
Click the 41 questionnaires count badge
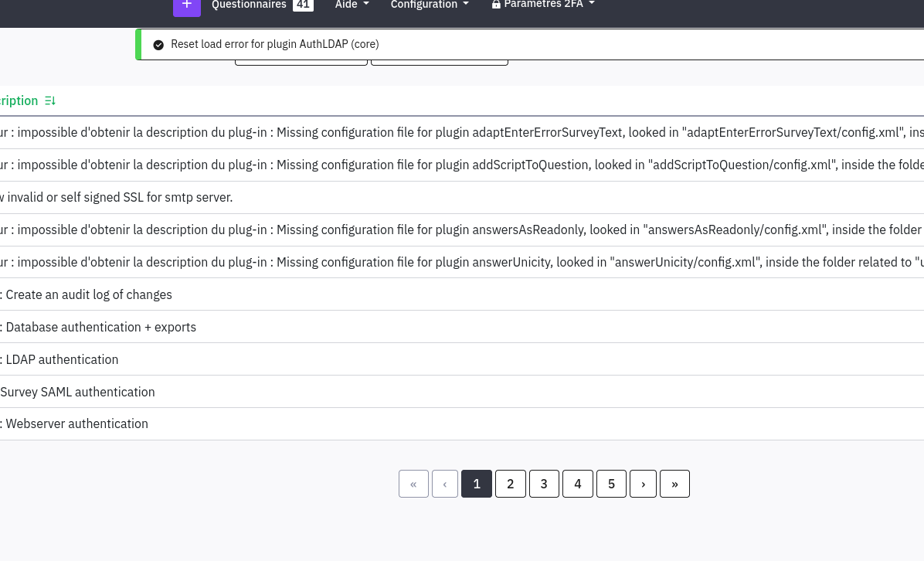pos(303,5)
